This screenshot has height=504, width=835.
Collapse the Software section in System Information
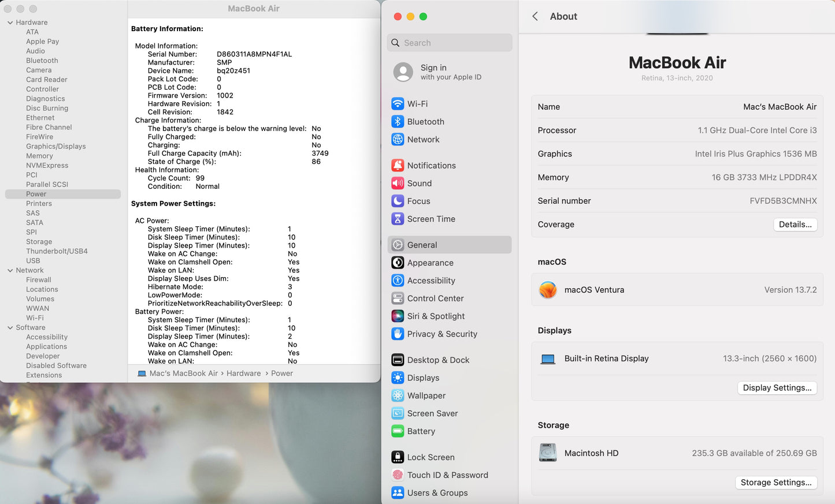coord(9,327)
